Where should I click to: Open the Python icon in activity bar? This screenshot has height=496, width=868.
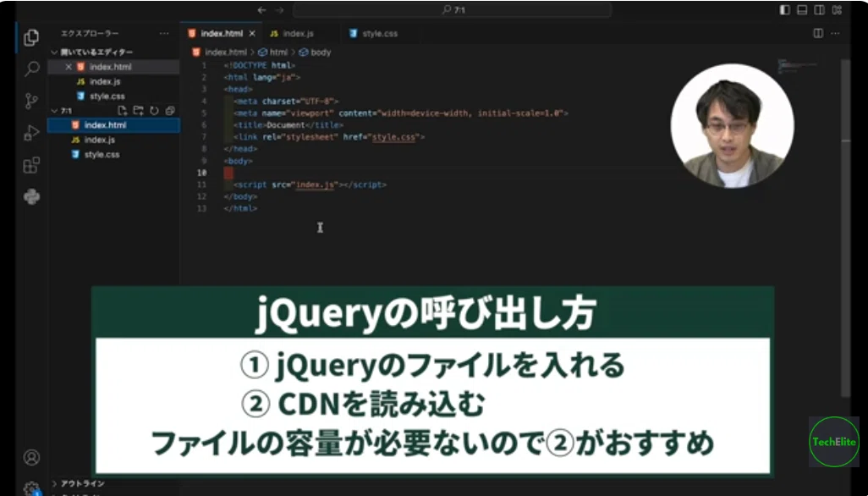tap(31, 196)
